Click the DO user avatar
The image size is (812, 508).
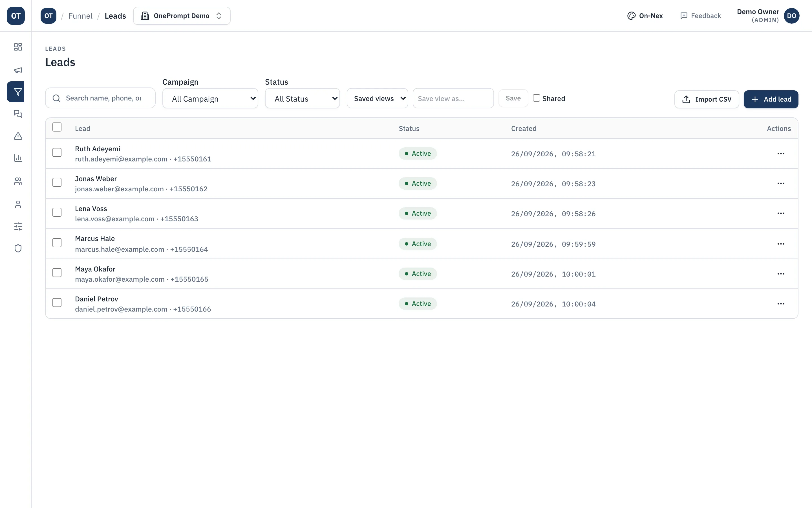(791, 16)
